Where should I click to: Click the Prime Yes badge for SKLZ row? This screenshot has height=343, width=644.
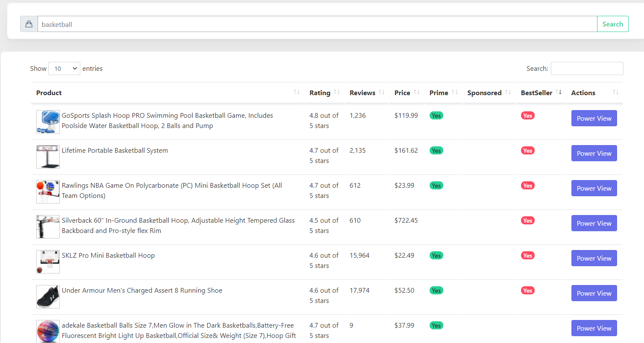[x=436, y=256]
